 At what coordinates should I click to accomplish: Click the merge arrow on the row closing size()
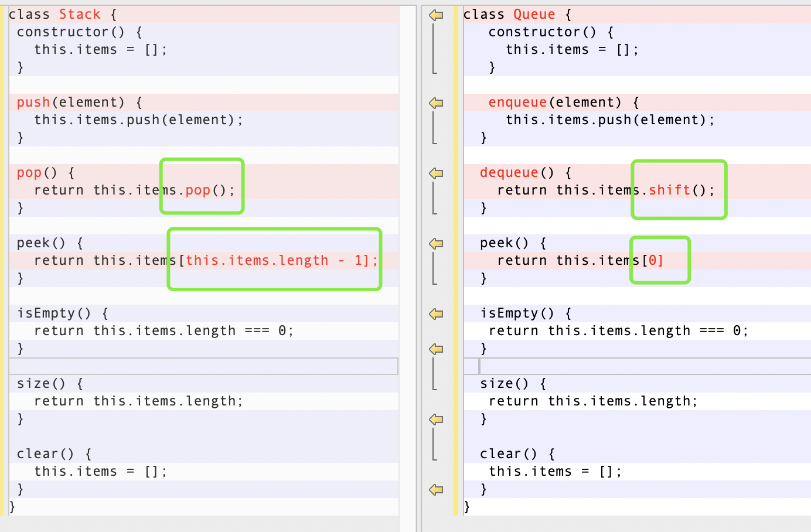click(436, 419)
